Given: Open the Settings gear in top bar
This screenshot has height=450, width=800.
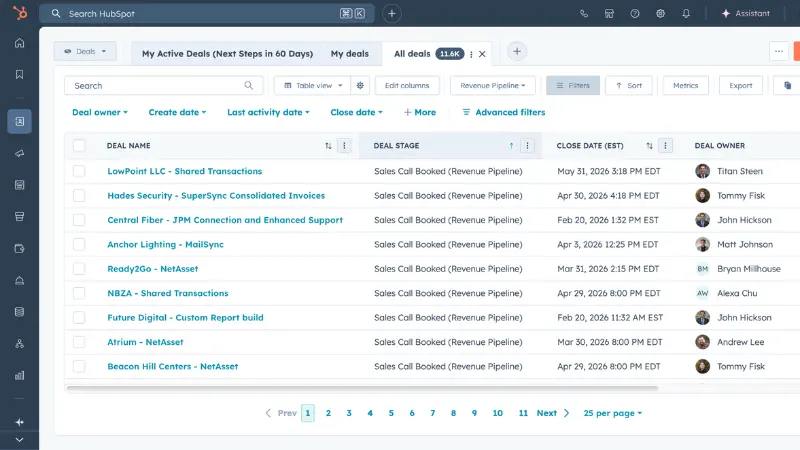Looking at the screenshot, I should pyautogui.click(x=660, y=14).
